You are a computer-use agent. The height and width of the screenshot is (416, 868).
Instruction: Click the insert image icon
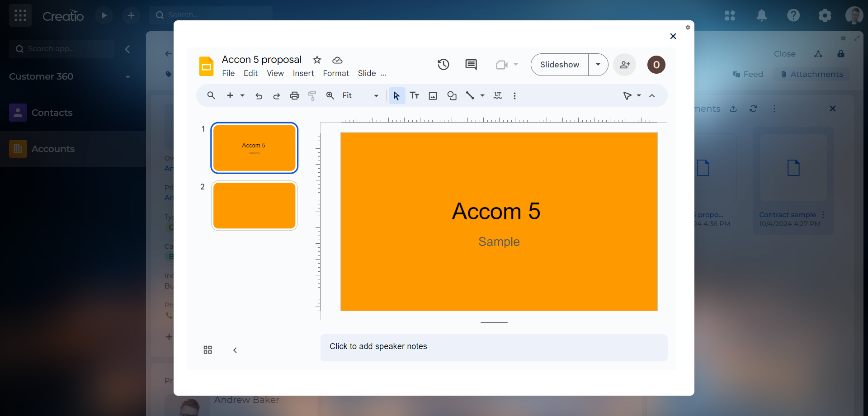click(433, 95)
